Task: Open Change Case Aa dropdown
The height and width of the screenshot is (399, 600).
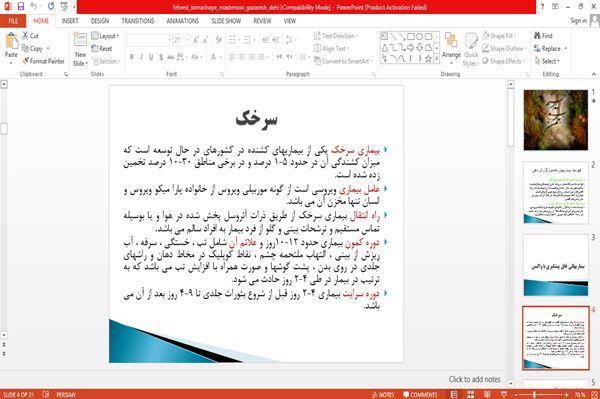Action: (196, 57)
